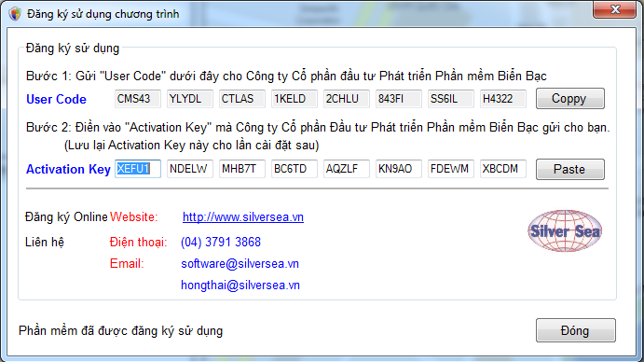Select User Code field 1KELD
This screenshot has width=644, height=362.
point(295,99)
